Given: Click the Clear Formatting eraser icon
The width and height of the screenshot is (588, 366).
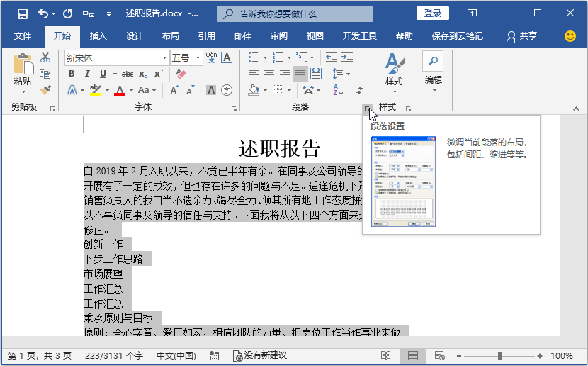Looking at the screenshot, I should [x=181, y=74].
